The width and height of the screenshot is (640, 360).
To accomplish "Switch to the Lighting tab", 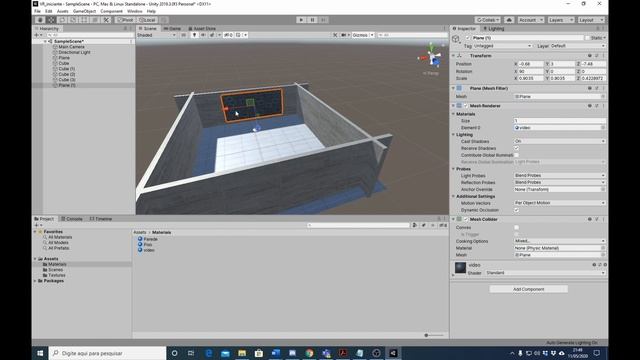I will tap(493, 29).
